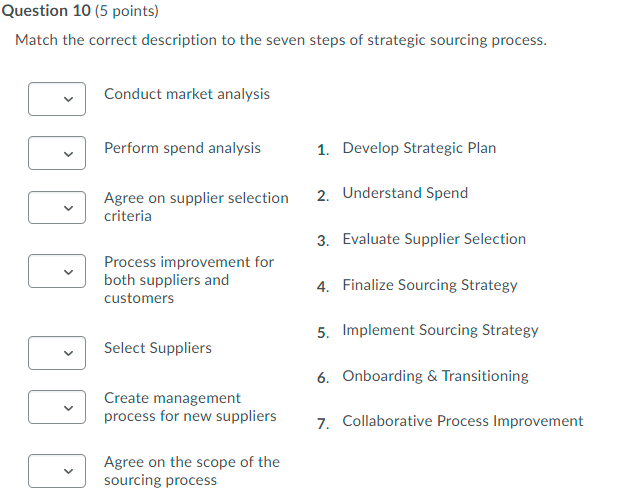This screenshot has width=622, height=501.
Task: Click the Conduct market analysis label
Action: (x=187, y=94)
